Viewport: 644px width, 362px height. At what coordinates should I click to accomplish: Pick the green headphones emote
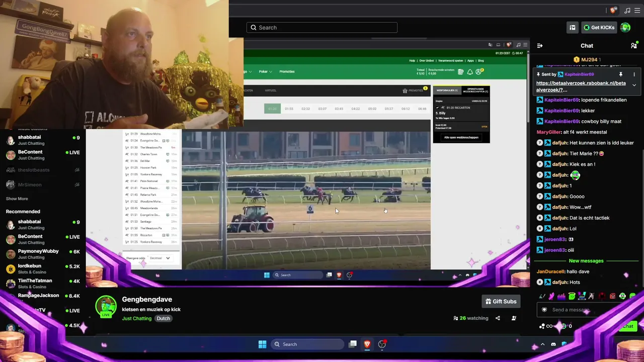tap(622, 297)
